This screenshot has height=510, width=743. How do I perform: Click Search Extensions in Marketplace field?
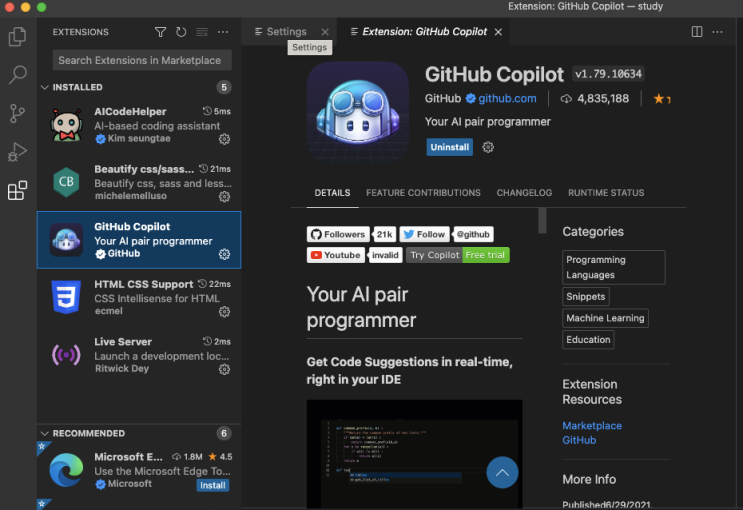[142, 60]
